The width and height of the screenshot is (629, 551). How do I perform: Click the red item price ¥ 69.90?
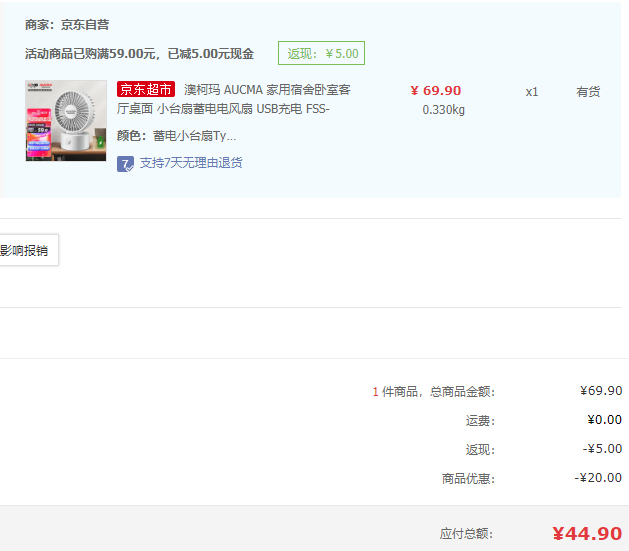click(x=436, y=91)
